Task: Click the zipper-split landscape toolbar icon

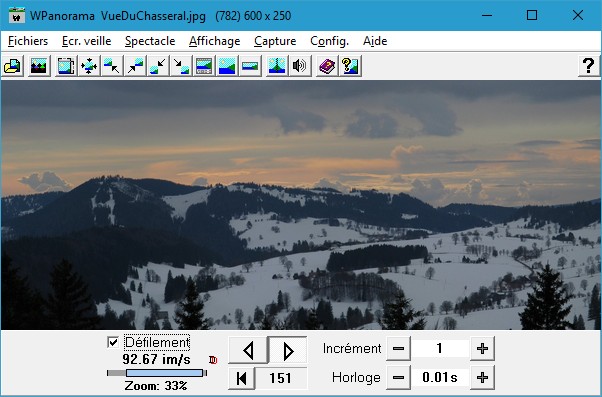Action: click(x=277, y=66)
